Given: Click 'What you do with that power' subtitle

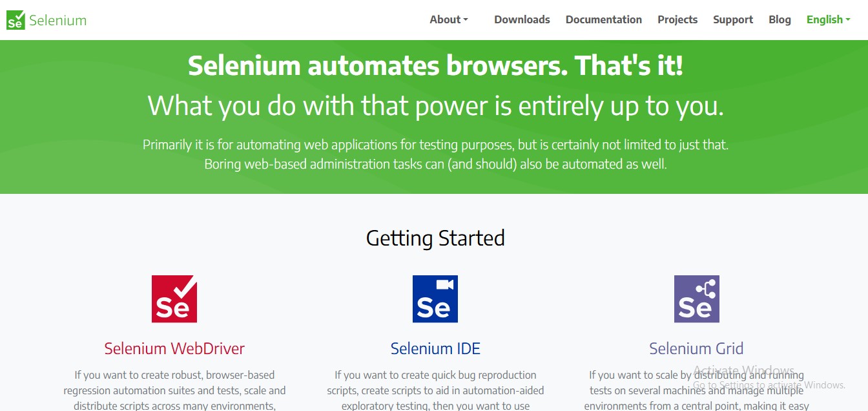Looking at the screenshot, I should [x=435, y=105].
